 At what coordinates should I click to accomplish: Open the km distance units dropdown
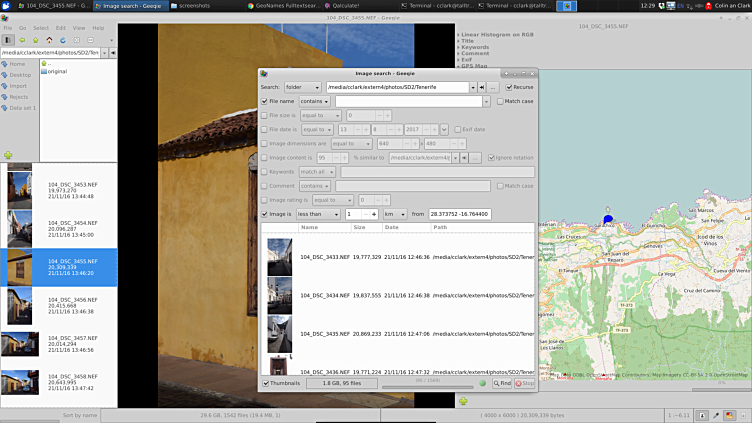point(393,214)
